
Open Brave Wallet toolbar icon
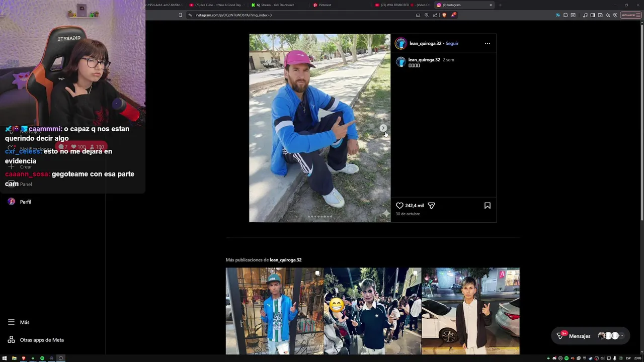(x=600, y=15)
